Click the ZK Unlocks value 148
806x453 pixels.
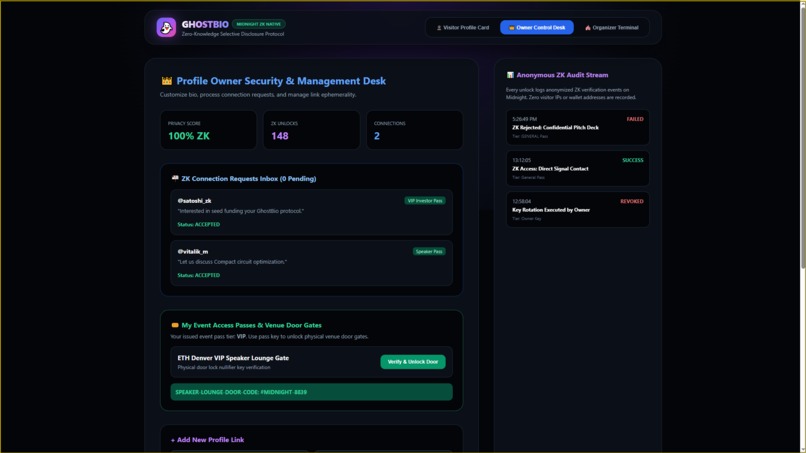[x=280, y=136]
